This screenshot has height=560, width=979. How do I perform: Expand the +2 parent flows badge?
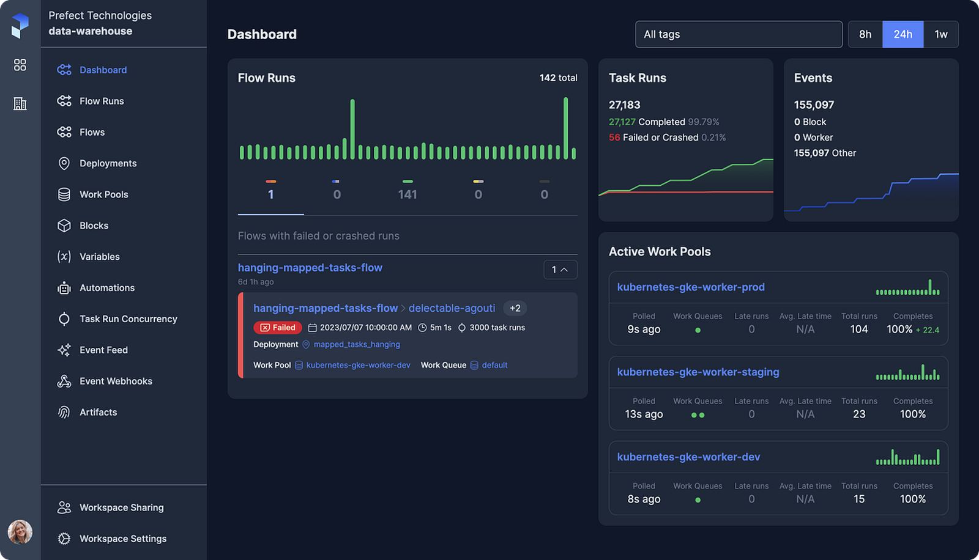[515, 308]
